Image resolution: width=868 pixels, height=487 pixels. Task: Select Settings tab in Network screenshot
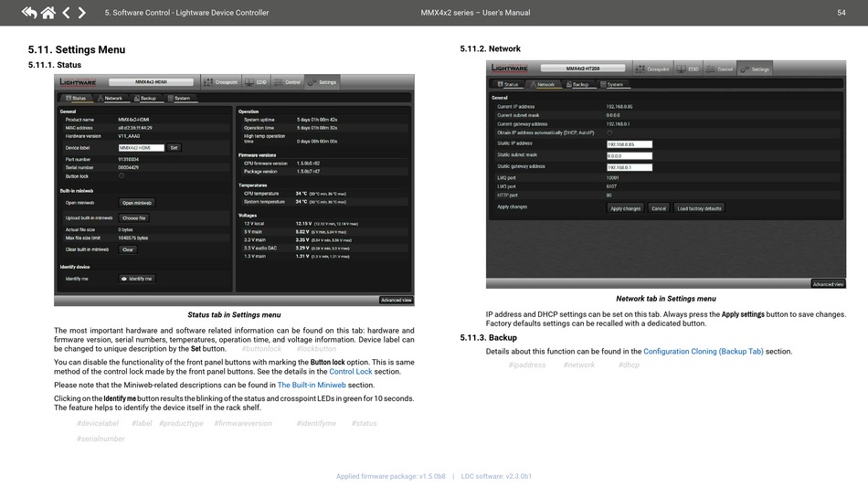[755, 69]
